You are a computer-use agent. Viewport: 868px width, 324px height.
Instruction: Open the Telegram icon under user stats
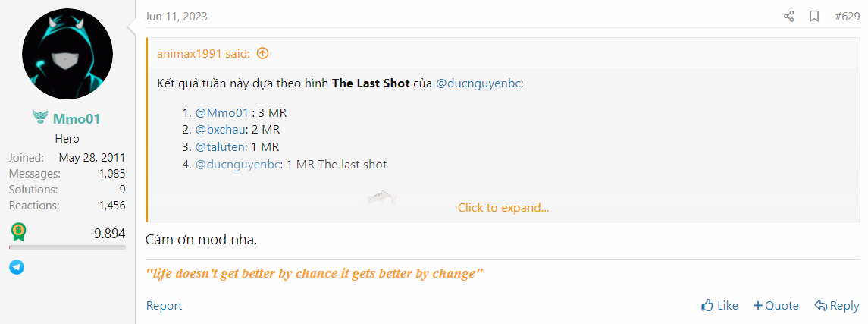[17, 268]
